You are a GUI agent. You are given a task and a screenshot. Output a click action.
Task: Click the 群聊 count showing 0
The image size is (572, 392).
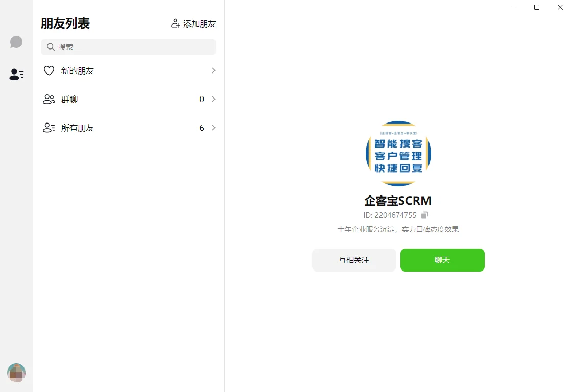tap(202, 99)
